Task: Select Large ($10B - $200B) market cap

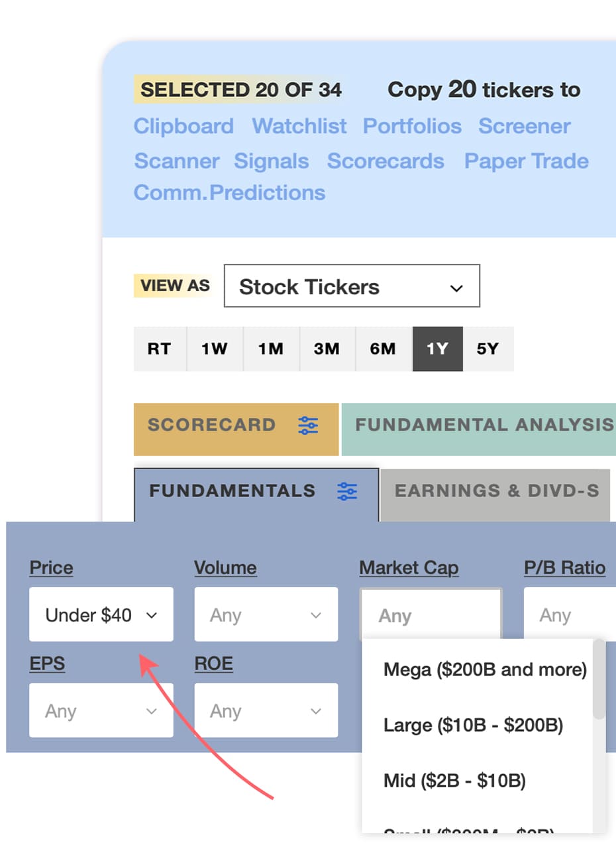Action: coord(473,725)
